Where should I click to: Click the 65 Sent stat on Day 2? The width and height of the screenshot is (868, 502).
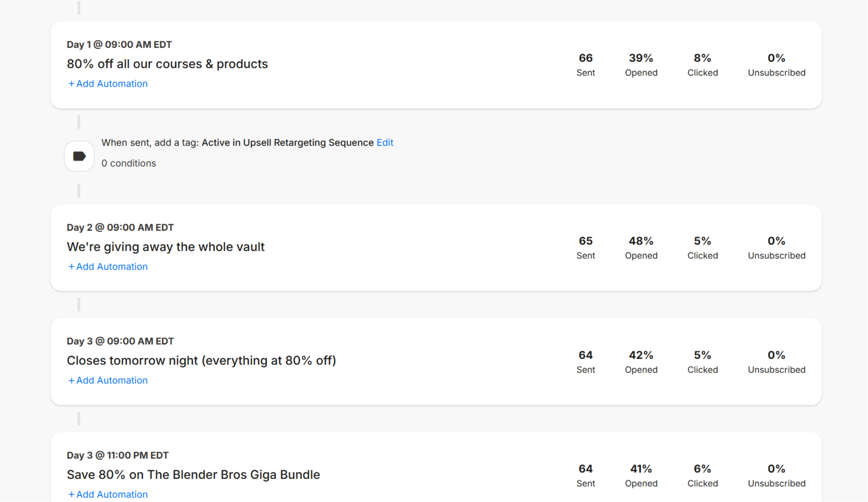[x=585, y=247]
